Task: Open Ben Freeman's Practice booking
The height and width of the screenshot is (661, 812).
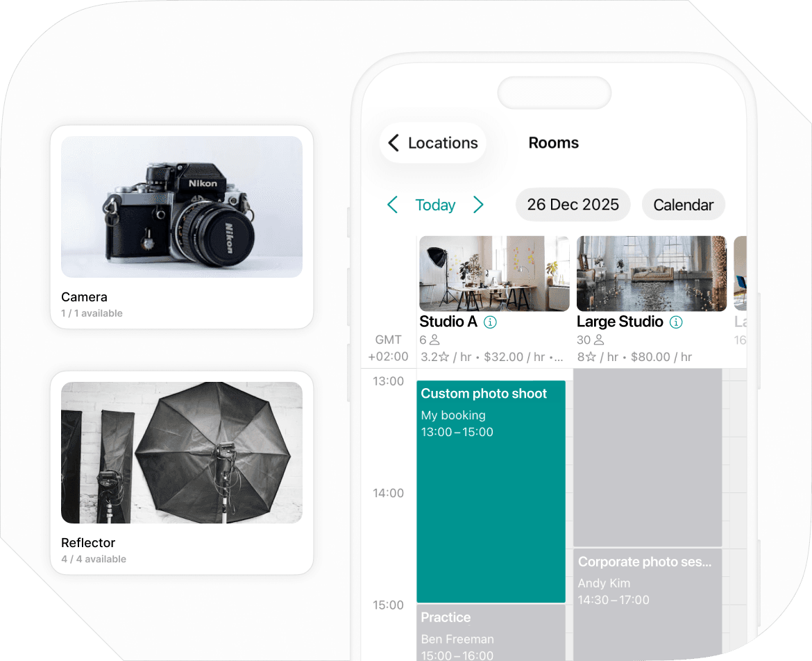Action: coord(491,632)
